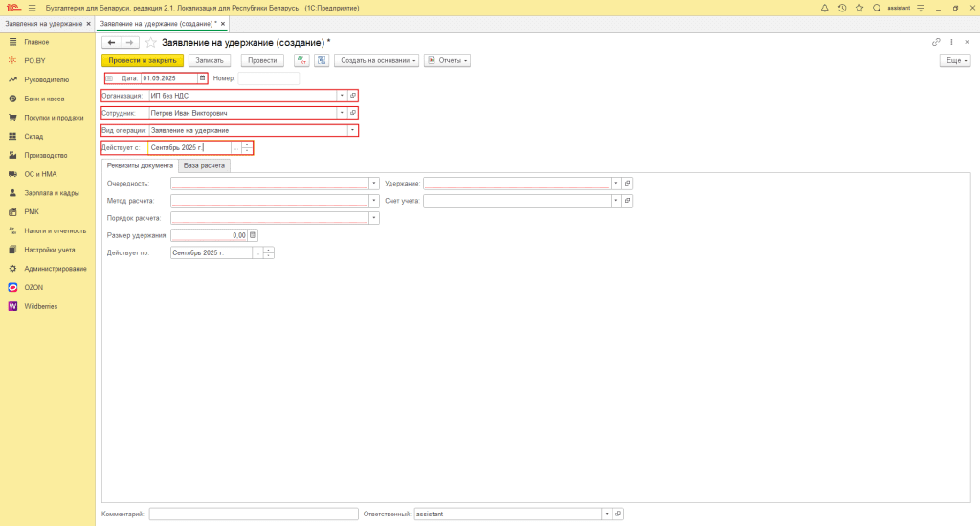
Task: Click the Провести button
Action: 262,60
